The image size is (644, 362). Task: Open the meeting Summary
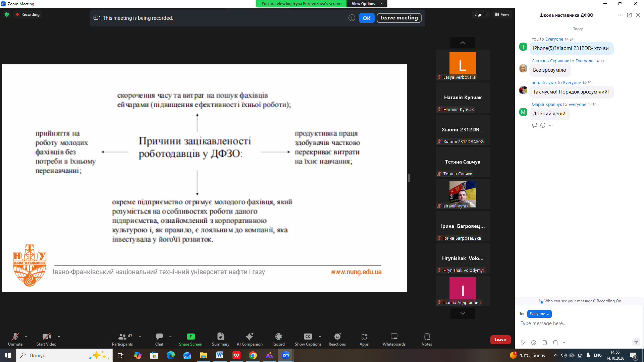point(221,339)
